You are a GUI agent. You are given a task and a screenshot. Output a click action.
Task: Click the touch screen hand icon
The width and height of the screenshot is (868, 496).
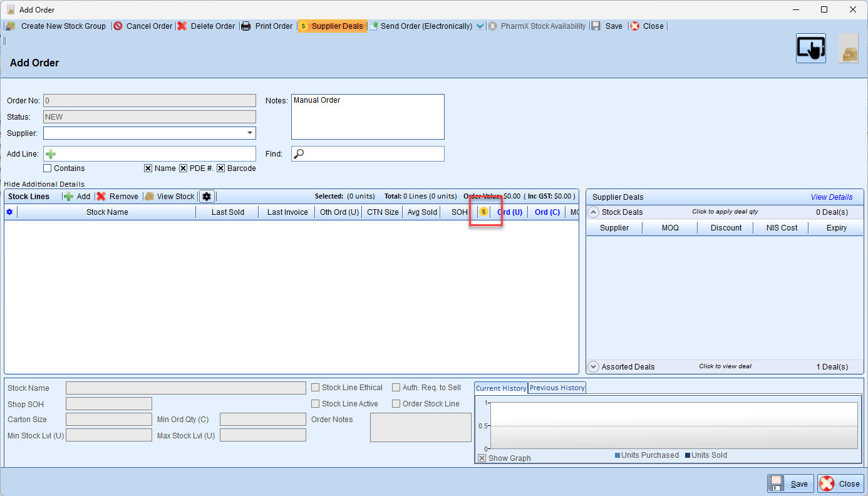(810, 48)
